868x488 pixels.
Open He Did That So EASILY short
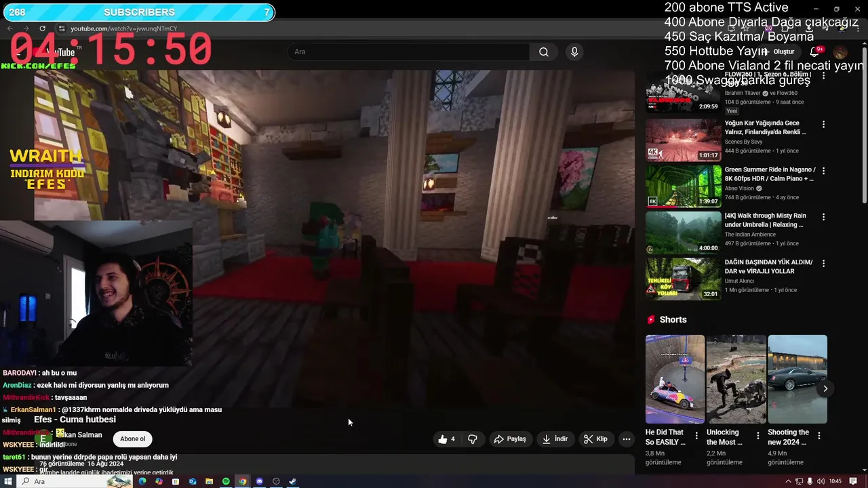(x=675, y=379)
